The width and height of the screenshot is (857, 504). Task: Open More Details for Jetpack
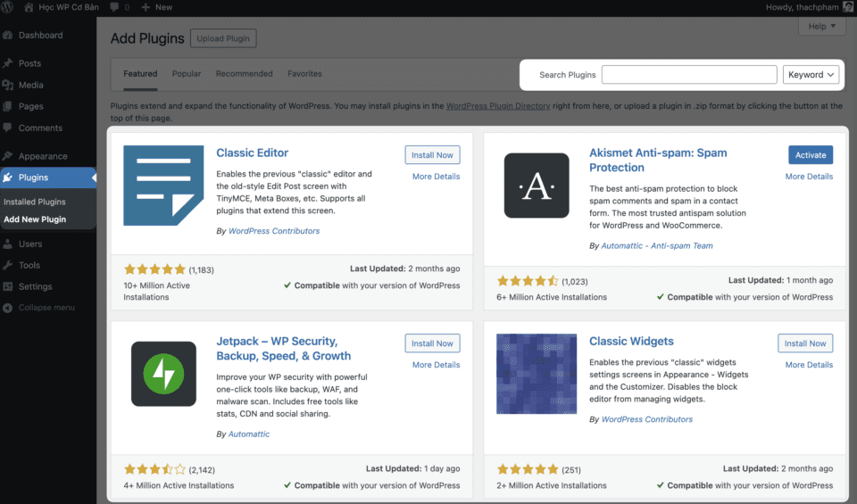click(437, 365)
